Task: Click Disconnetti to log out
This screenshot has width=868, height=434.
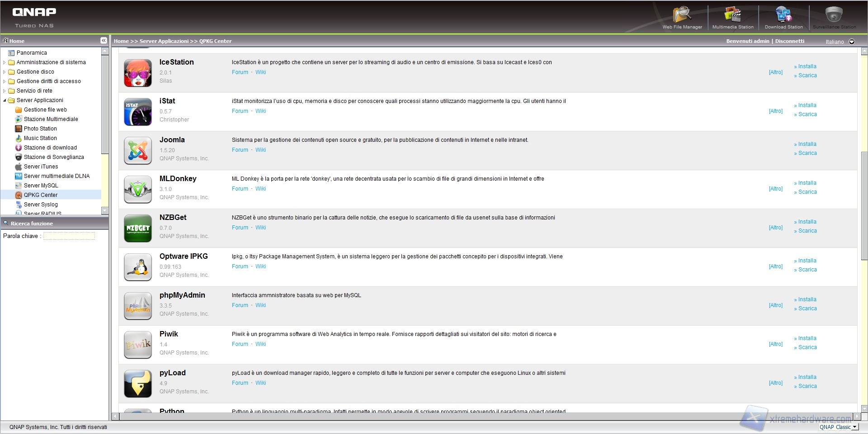Action: pos(790,41)
